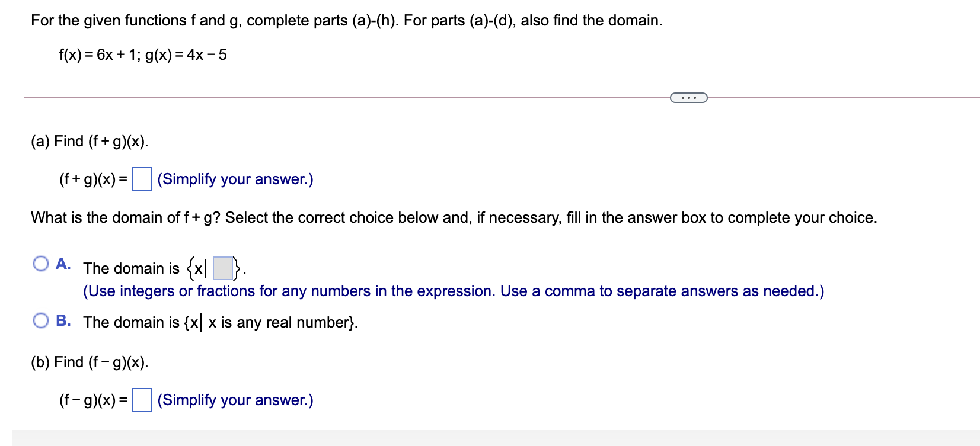Expand hidden question options via the three-dot control
This screenshot has height=446, width=980.
pyautogui.click(x=689, y=97)
